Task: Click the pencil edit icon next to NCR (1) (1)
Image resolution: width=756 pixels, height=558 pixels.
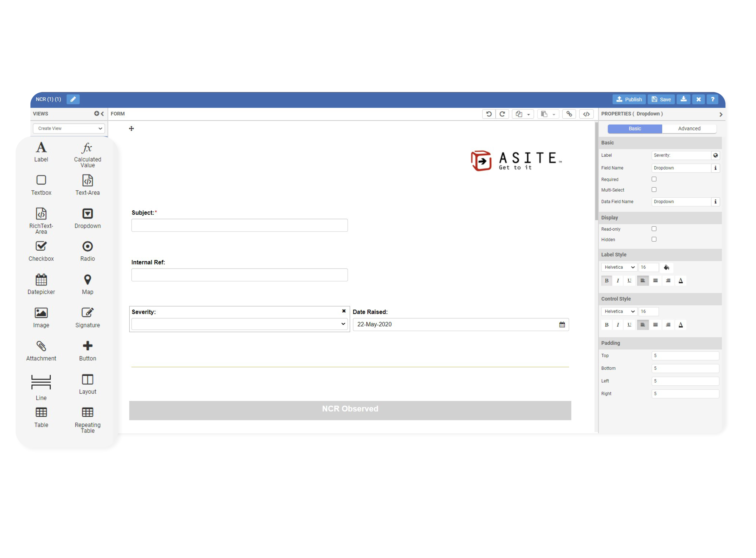Action: [x=73, y=99]
